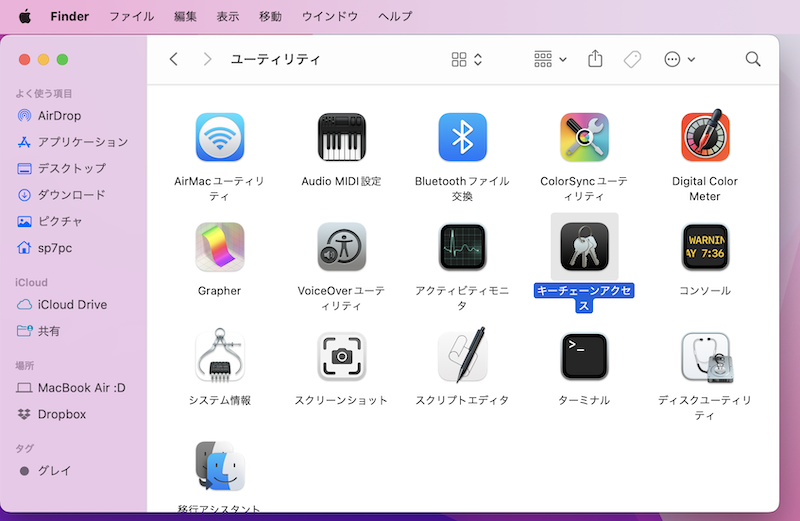
Task: Open the view mode switcher dropdown
Action: (467, 60)
